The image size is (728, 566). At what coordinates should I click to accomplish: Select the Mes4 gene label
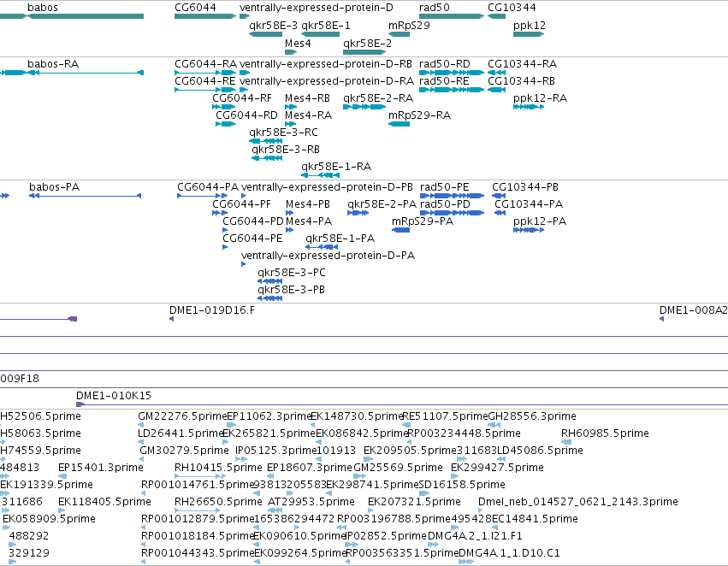click(x=298, y=43)
